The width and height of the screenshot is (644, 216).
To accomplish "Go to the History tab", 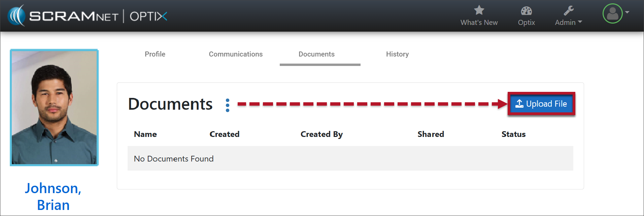I will point(397,54).
